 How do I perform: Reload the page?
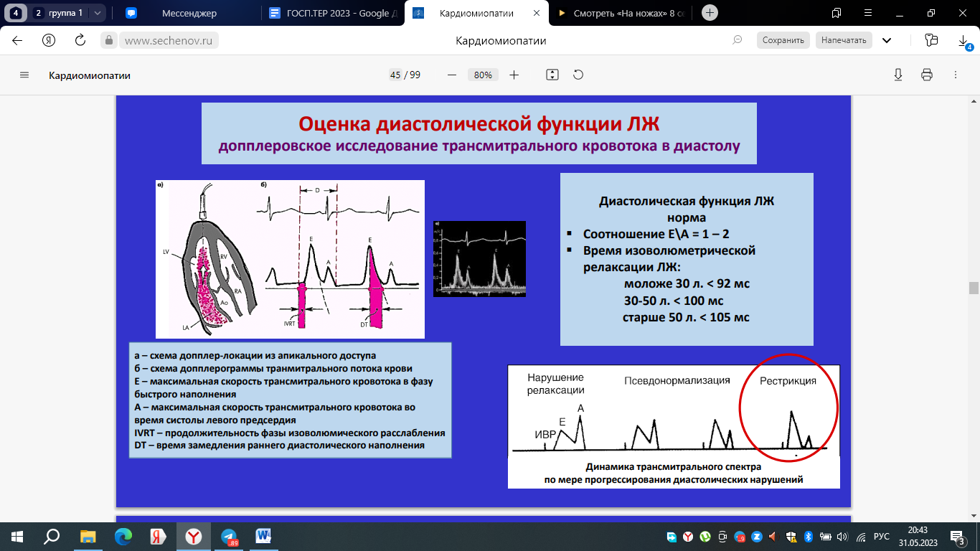pos(80,40)
